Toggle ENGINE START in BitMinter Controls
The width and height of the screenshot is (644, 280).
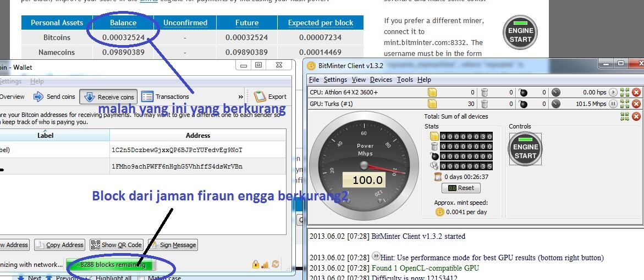525,149
